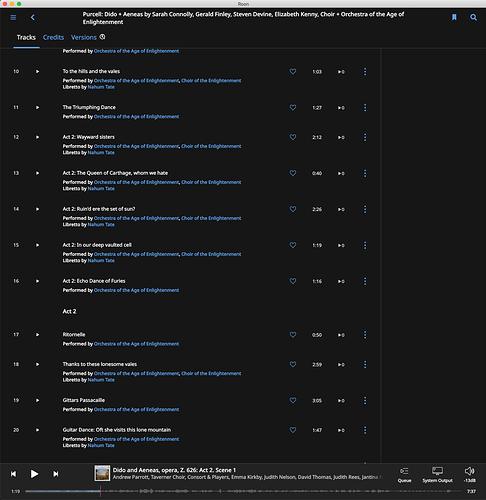This screenshot has height=500, width=486.
Task: Select track title Thanks to these lonesome vales
Action: [x=100, y=364]
